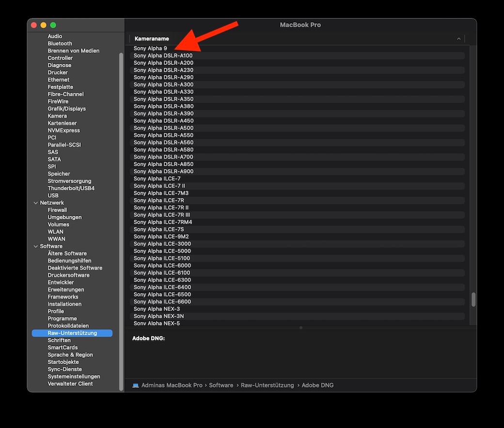Select Sony Alpha ILCE-6000 row
The height and width of the screenshot is (428, 504).
click(x=297, y=265)
